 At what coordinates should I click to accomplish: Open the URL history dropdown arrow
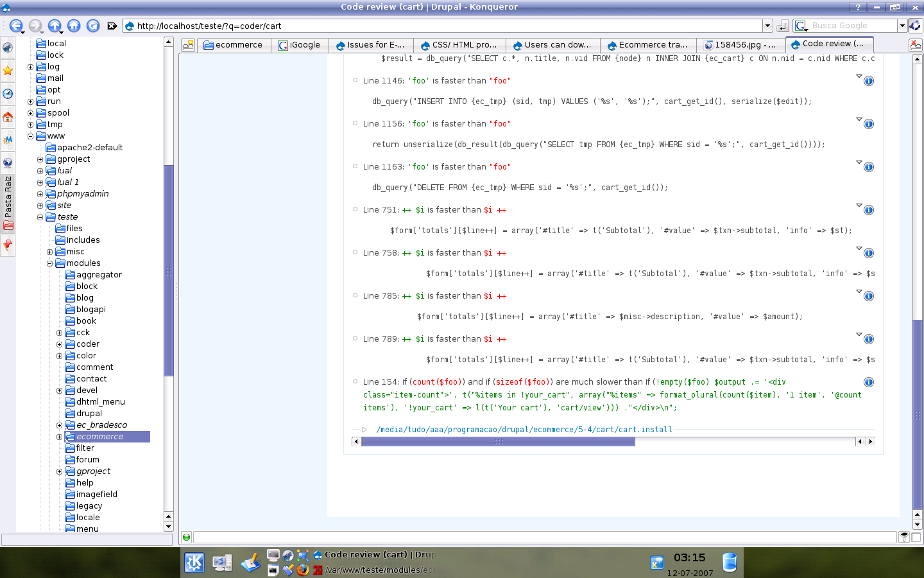point(767,26)
